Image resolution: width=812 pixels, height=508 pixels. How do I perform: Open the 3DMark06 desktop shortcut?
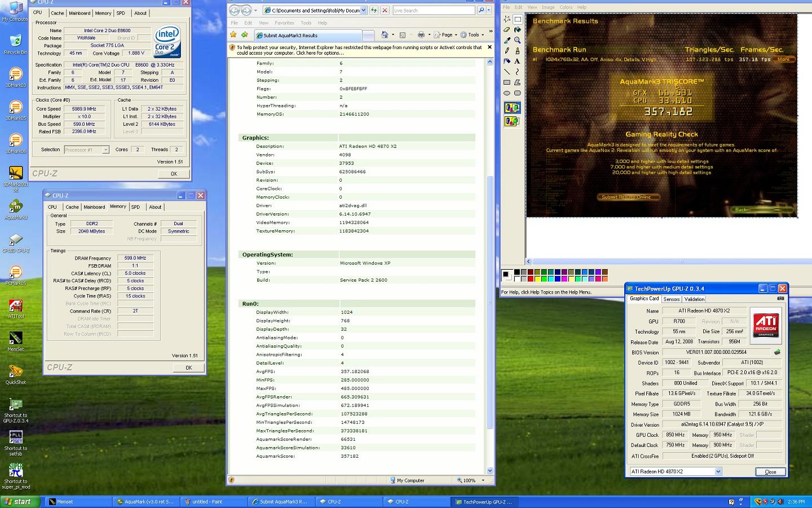[15, 142]
